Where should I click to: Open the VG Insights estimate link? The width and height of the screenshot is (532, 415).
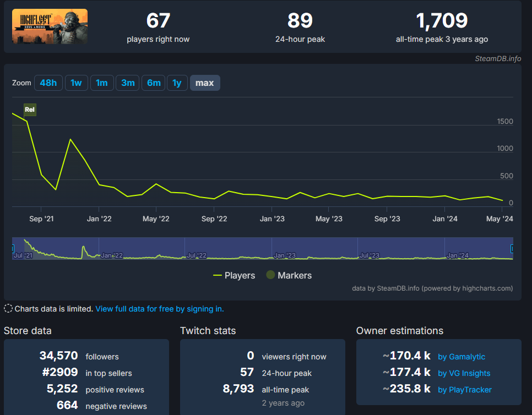(x=464, y=373)
